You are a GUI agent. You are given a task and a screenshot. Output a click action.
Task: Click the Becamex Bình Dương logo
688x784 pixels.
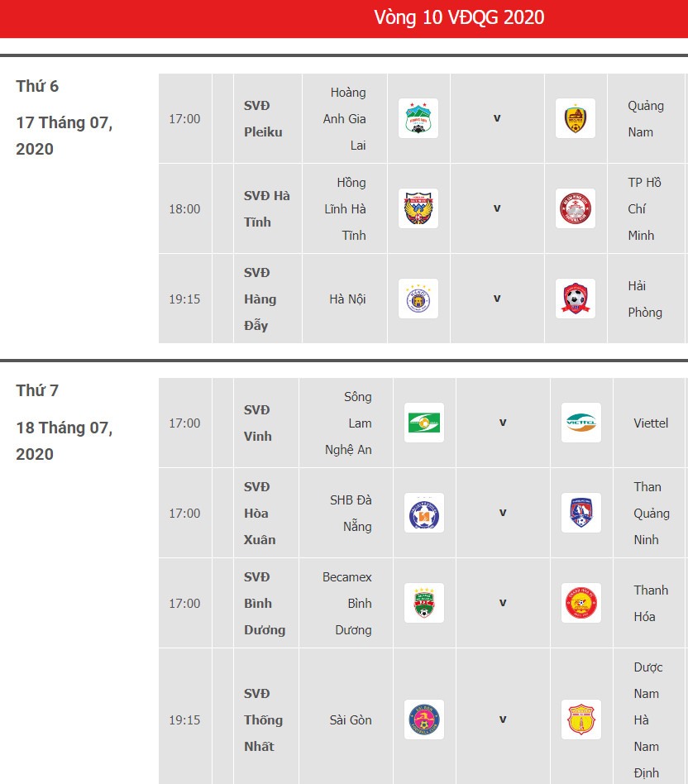[x=424, y=603]
